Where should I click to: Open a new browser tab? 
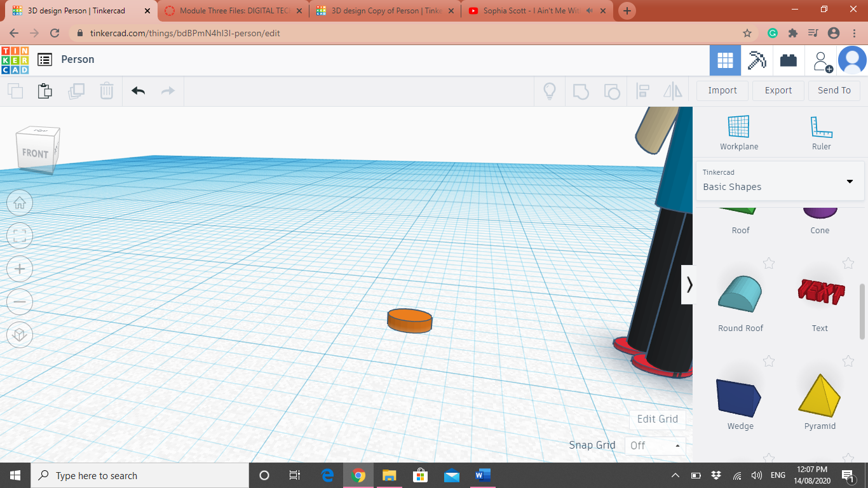coord(627,11)
